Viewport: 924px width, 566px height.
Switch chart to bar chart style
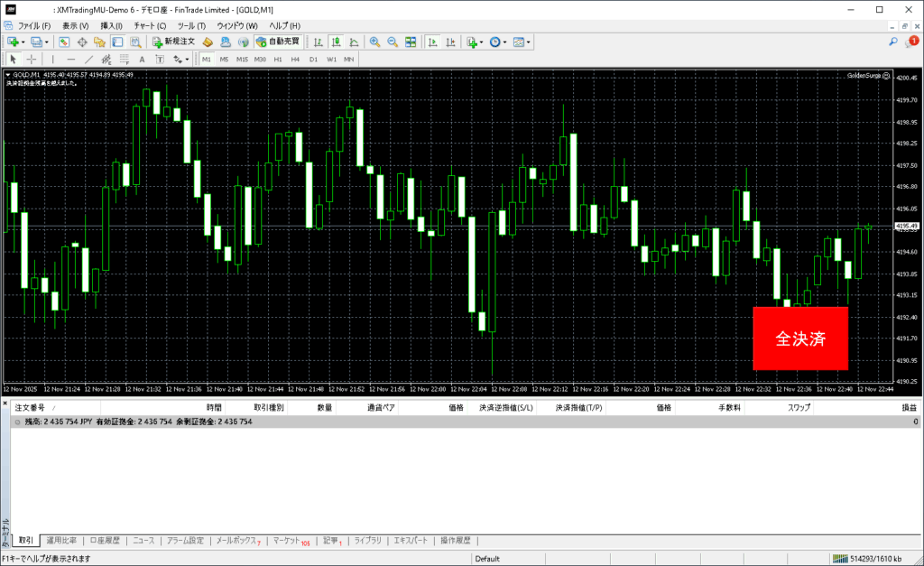point(318,42)
